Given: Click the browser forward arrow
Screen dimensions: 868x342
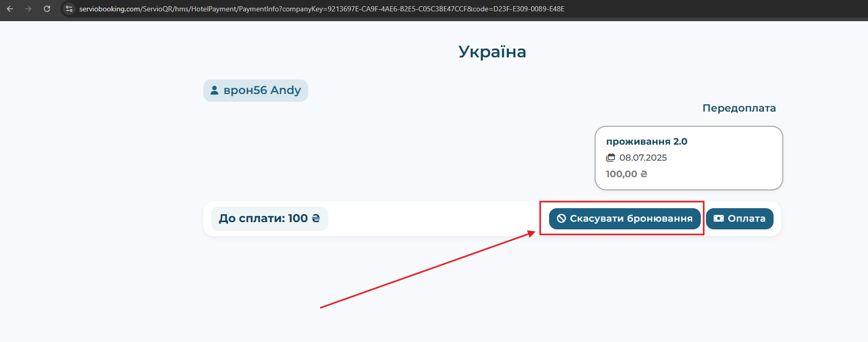Looking at the screenshot, I should (28, 9).
